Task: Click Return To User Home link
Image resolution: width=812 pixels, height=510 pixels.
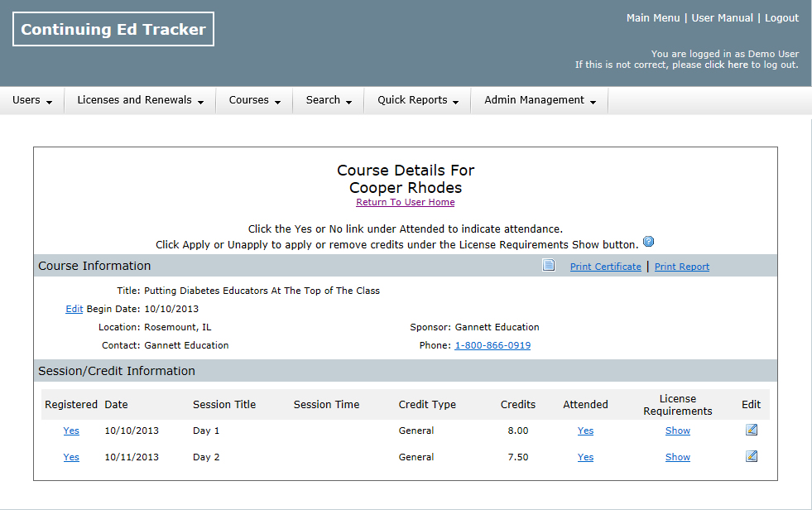Action: coord(405,202)
